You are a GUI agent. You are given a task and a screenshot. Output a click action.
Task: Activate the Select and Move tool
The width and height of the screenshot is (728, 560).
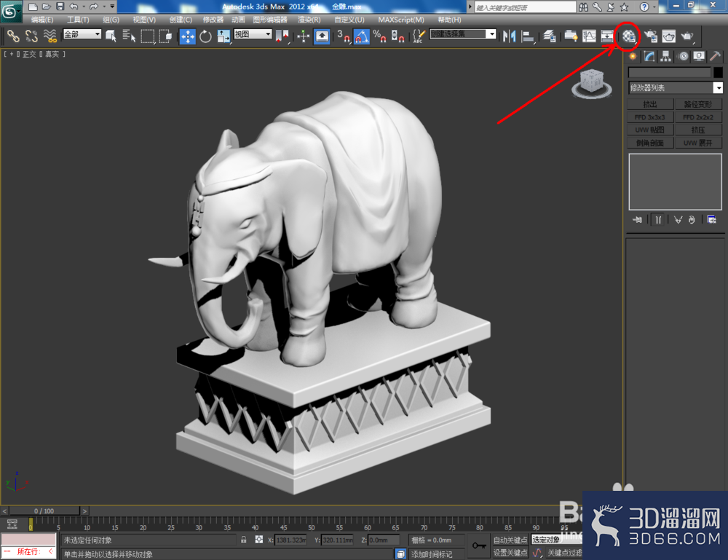tap(188, 36)
